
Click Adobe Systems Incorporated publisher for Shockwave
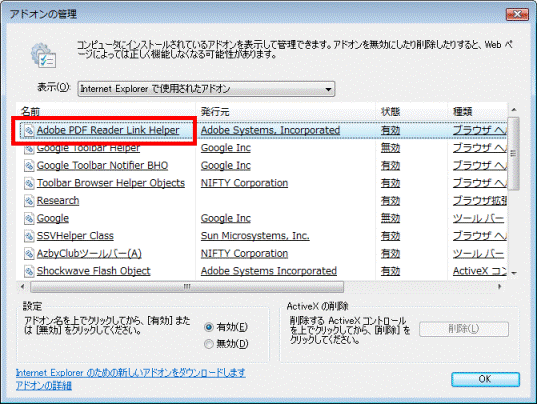point(269,271)
